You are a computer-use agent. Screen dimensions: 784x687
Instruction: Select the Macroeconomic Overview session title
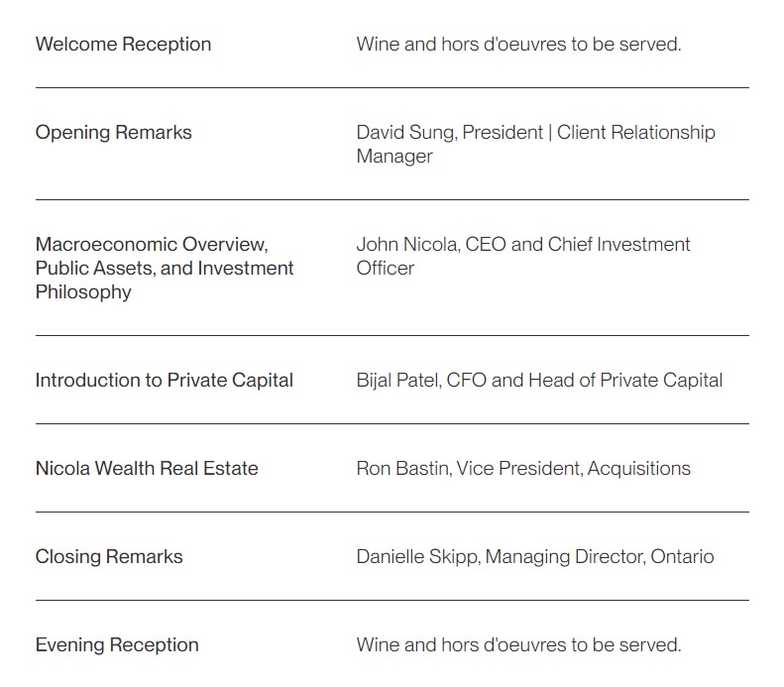(164, 268)
